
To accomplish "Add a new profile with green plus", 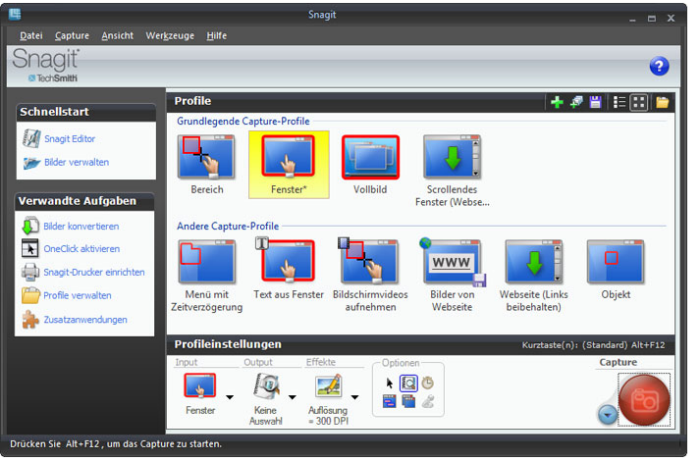I will coord(557,102).
